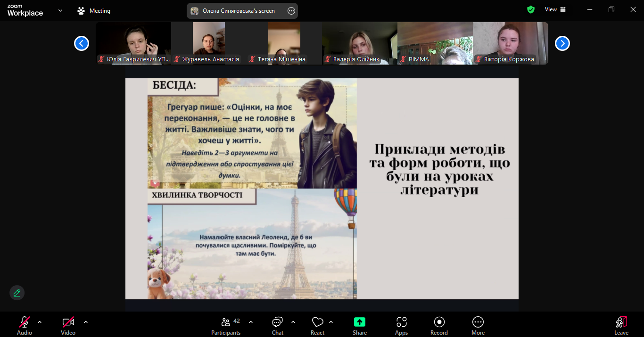Viewport: 644px width, 337px height.
Task: Open the Meeting tab at the top
Action: [94, 10]
